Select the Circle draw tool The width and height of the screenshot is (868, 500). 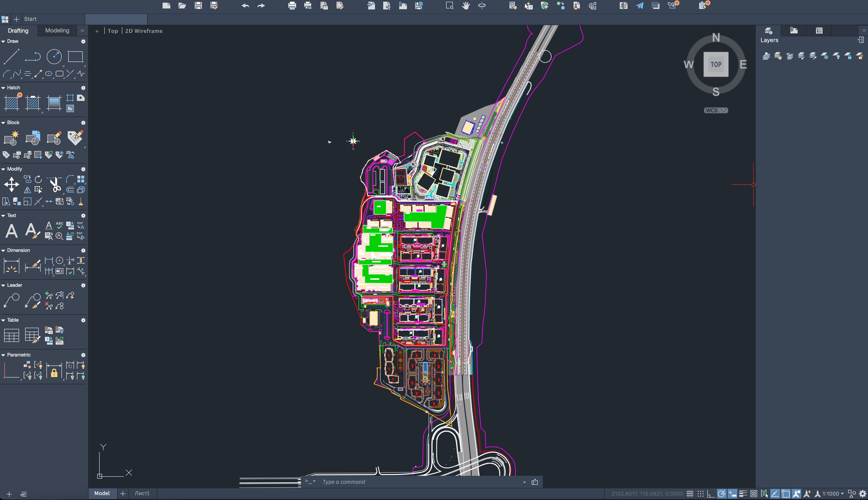point(54,57)
